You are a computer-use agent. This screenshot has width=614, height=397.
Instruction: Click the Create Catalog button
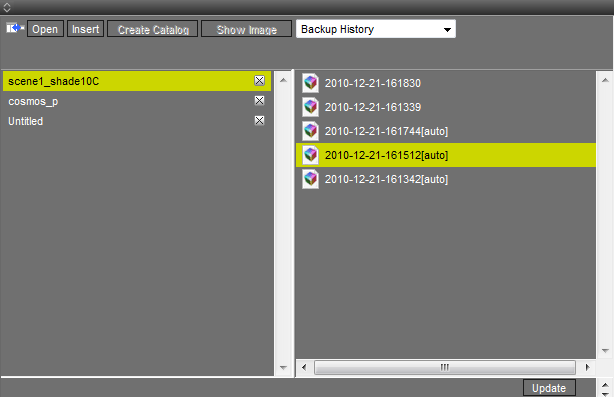153,29
